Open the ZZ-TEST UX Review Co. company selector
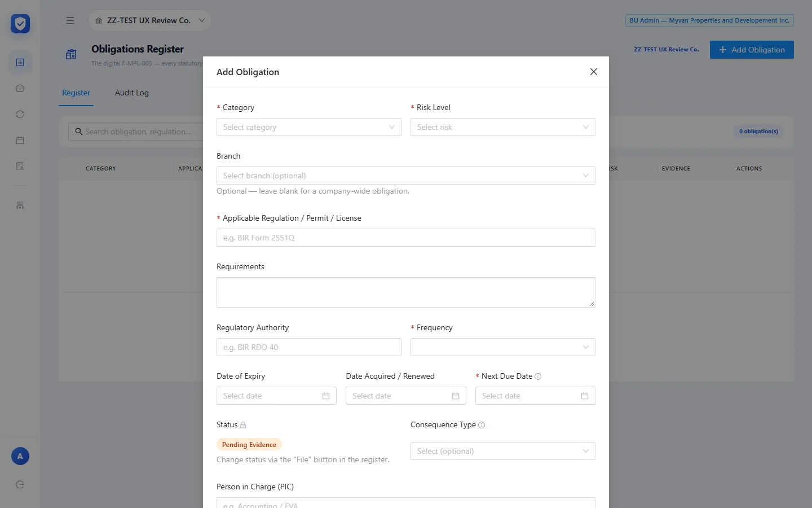The image size is (812, 508). pos(150,20)
